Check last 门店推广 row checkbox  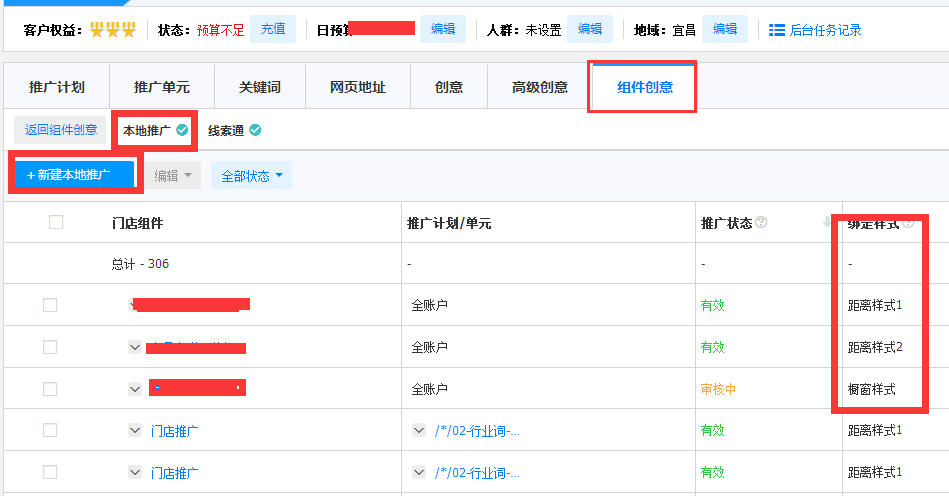coord(50,472)
